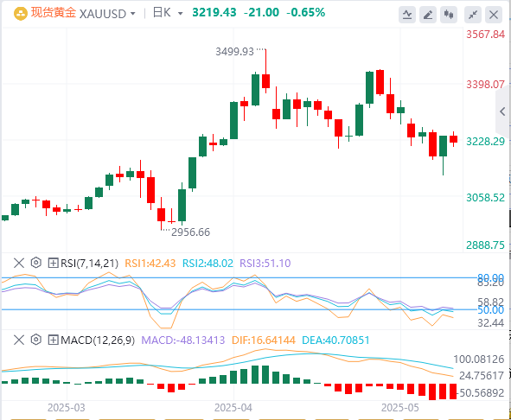This screenshot has height=420, width=511.
Task: Click the 3499.93 high candle wick
Action: [x=266, y=61]
